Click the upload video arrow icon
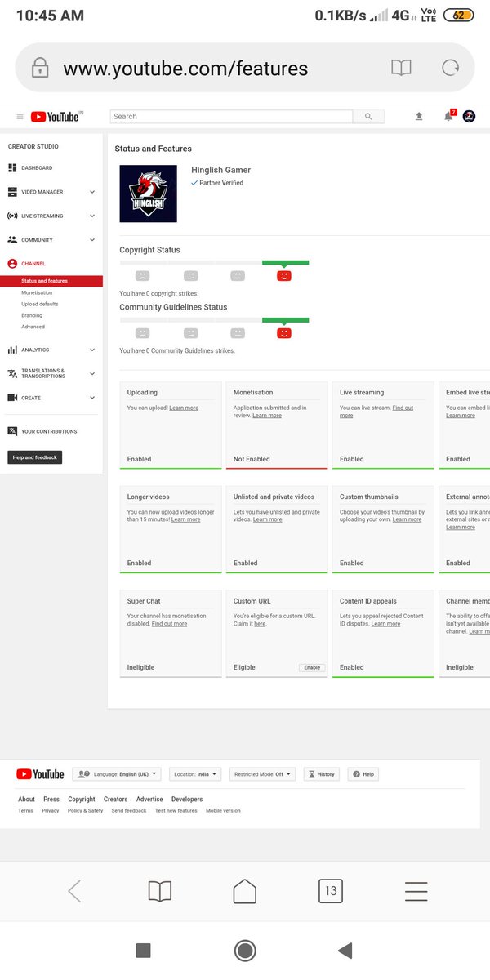This screenshot has height=980, width=490. [419, 117]
